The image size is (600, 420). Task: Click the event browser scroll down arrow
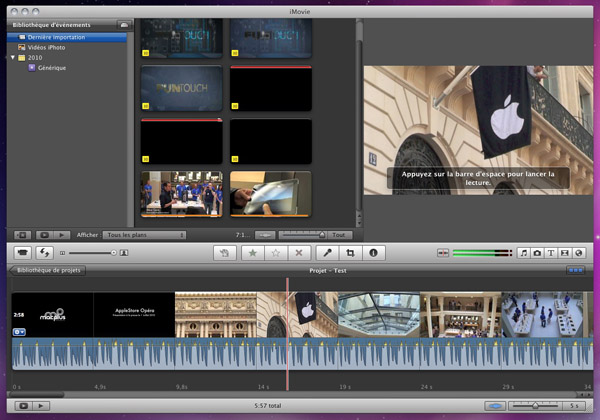tap(359, 223)
